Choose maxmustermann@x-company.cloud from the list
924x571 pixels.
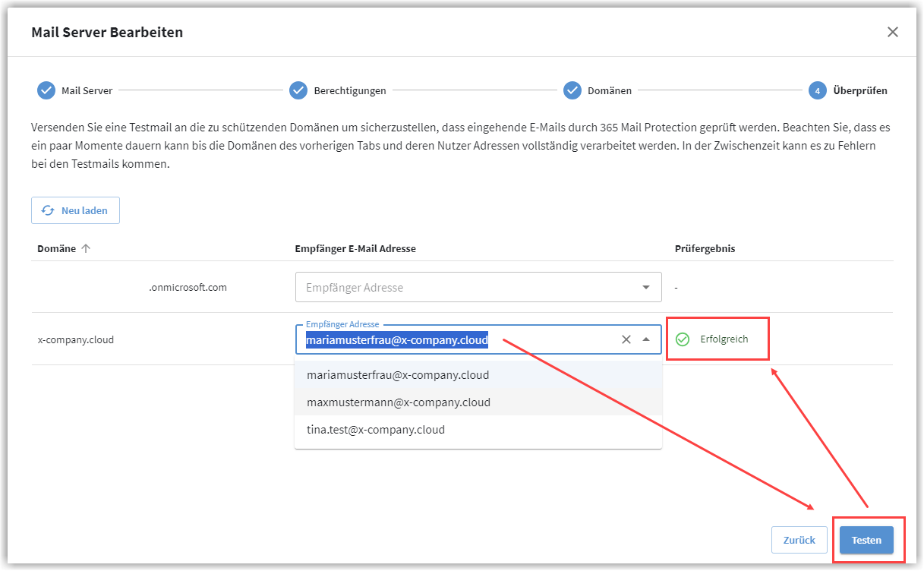click(x=478, y=402)
